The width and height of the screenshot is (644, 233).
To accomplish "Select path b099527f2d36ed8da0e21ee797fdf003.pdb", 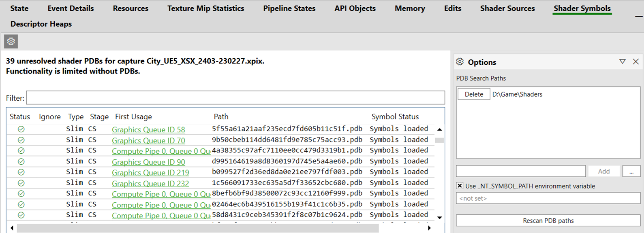I will 287,172.
